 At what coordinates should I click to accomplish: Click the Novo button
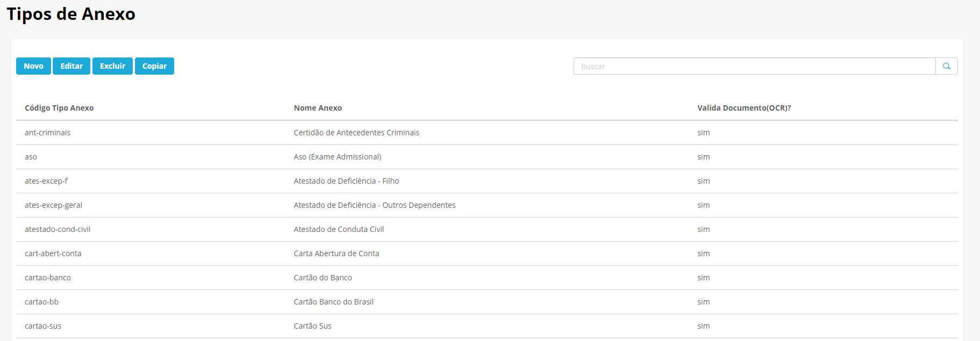click(x=33, y=66)
